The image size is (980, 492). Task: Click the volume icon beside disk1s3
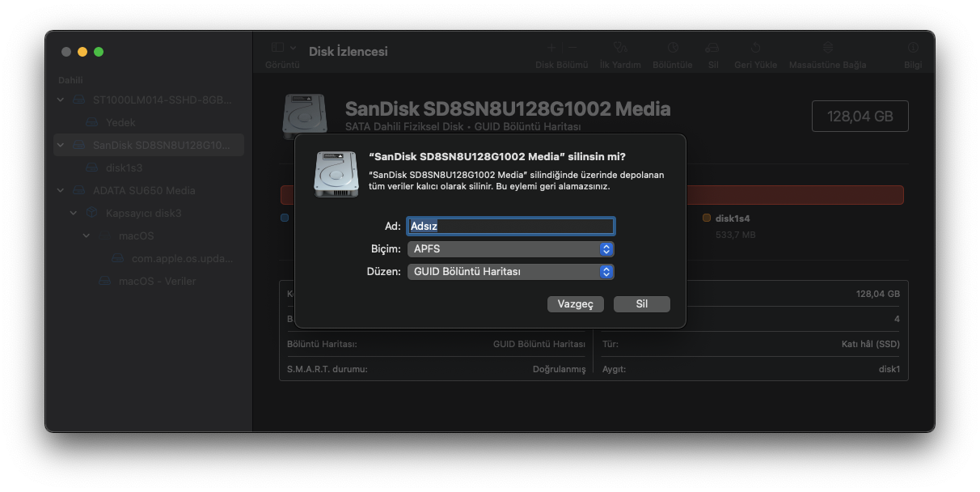pyautogui.click(x=92, y=168)
